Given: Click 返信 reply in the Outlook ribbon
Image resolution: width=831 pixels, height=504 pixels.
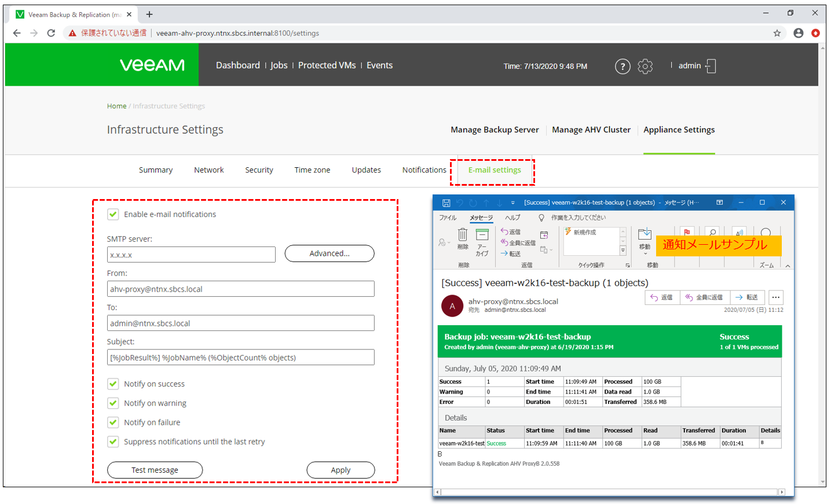Looking at the screenshot, I should pyautogui.click(x=511, y=231).
